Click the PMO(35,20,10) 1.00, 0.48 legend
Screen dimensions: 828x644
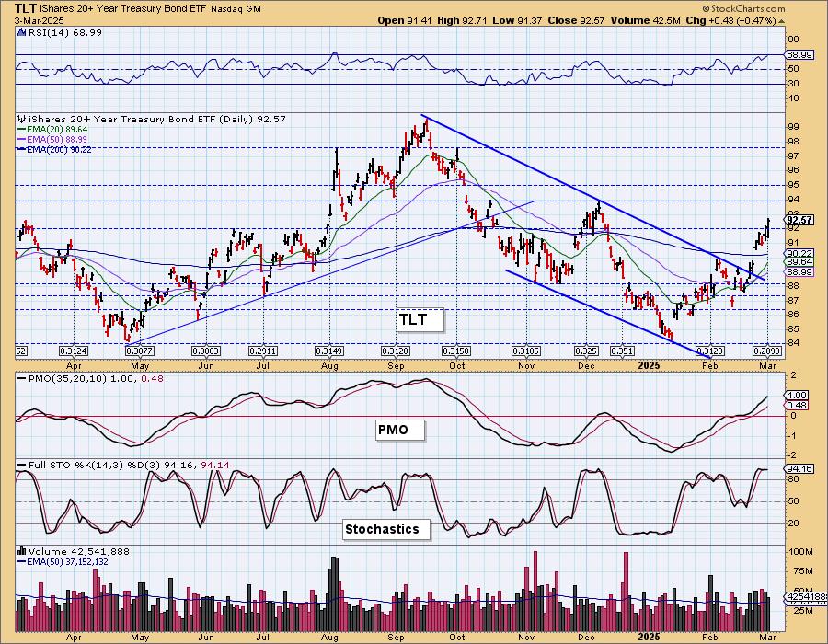(94, 379)
